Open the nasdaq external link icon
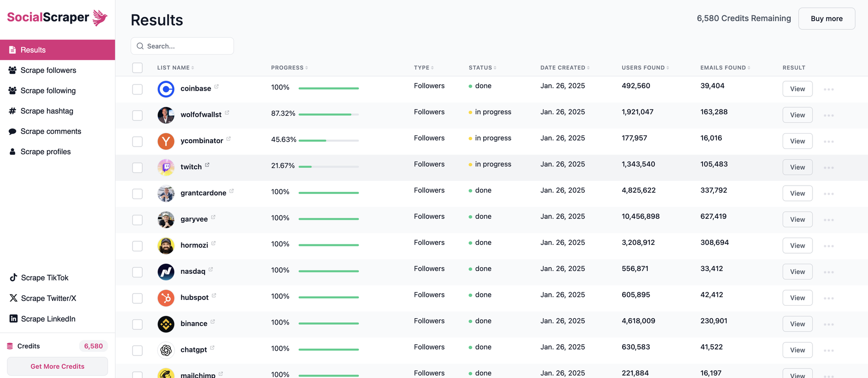This screenshot has width=868, height=378. click(211, 270)
